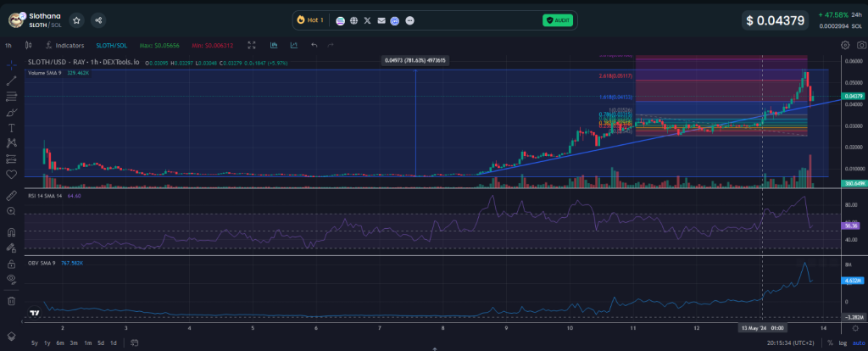The image size is (868, 351).
Task: Toggle stay in drawing mode
Action: click(x=11, y=248)
